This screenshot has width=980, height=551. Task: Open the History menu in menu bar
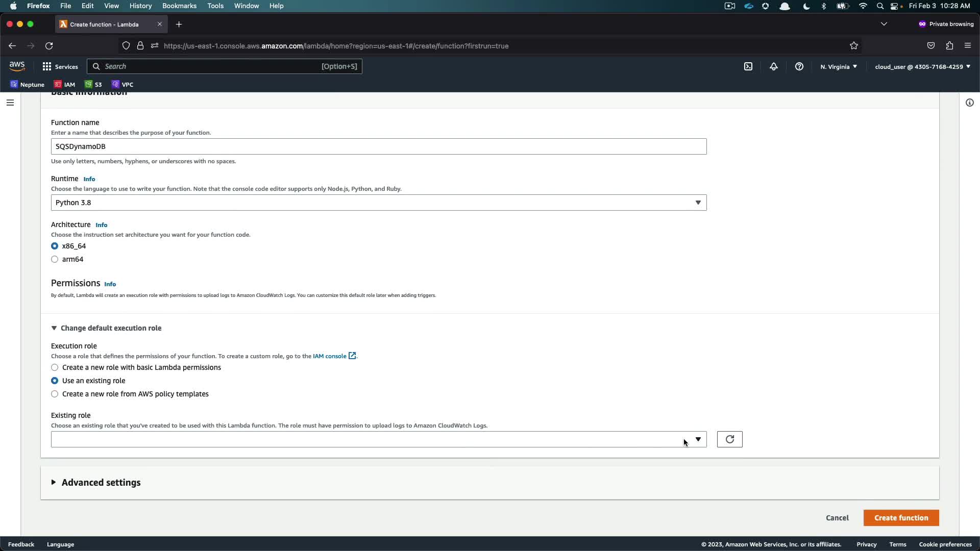[x=140, y=6]
